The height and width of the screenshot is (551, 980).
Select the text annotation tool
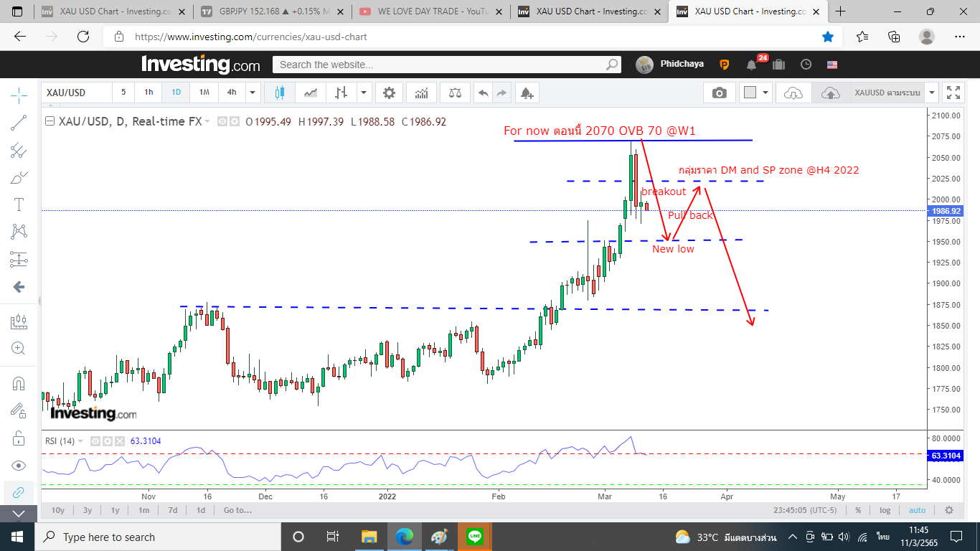pos(19,204)
